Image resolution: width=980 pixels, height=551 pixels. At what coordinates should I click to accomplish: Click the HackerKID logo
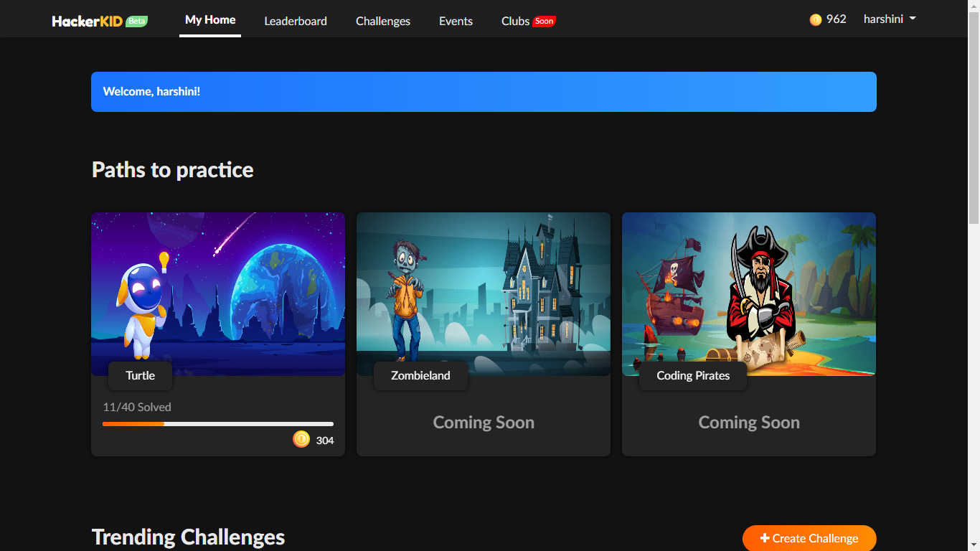pos(88,21)
